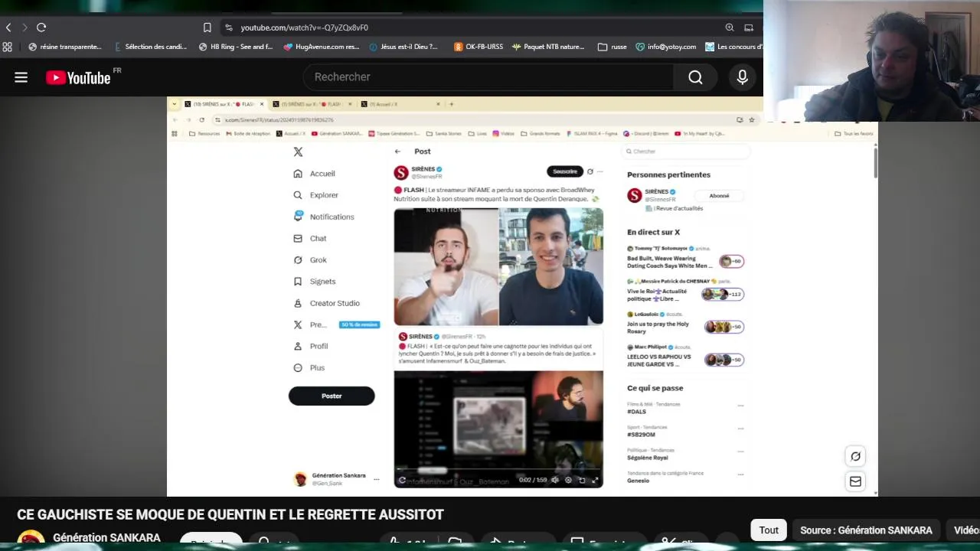Image resolution: width=980 pixels, height=551 pixels.
Task: Click the Grok icon next to Souscrire
Action: [x=590, y=171]
